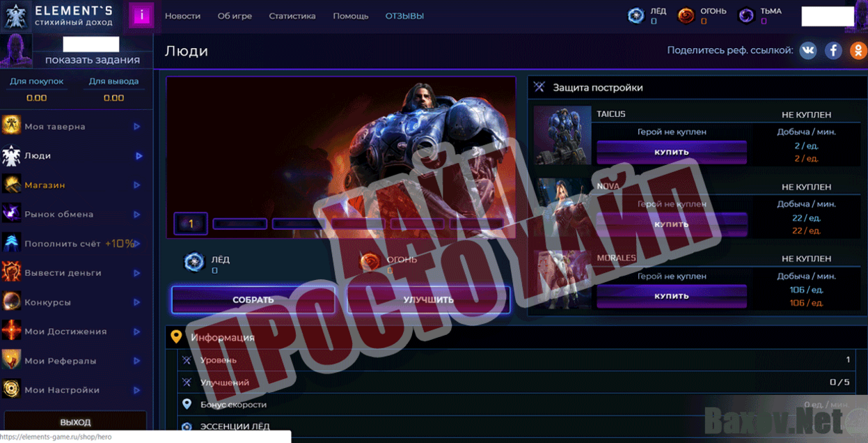Click the Мои Достижения label in sidebar

pyautogui.click(x=65, y=331)
